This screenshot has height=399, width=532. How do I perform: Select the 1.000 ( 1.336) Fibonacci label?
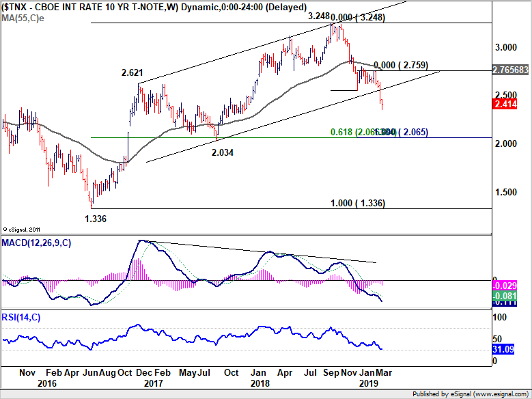click(358, 203)
